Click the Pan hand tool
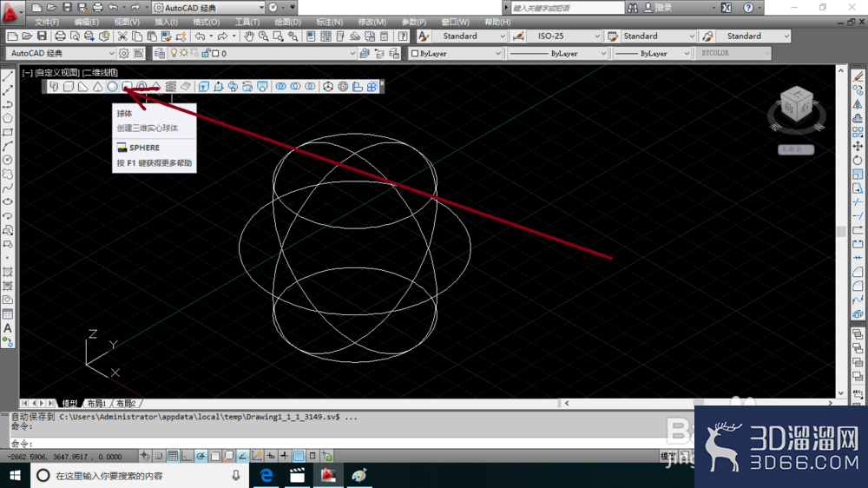The width and height of the screenshot is (868, 488). tap(249, 36)
